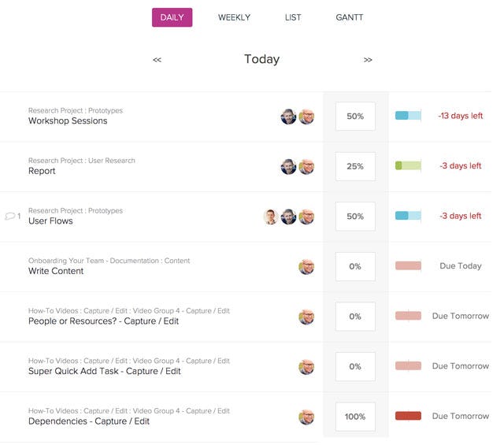The width and height of the screenshot is (504, 445).
Task: Click the 100% field on Dependencies task
Action: point(355,417)
